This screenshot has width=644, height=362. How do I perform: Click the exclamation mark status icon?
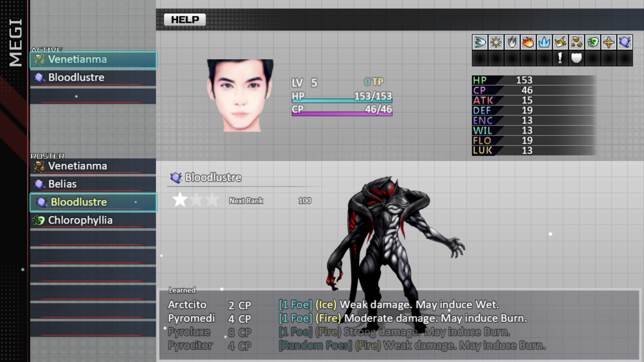[560, 58]
